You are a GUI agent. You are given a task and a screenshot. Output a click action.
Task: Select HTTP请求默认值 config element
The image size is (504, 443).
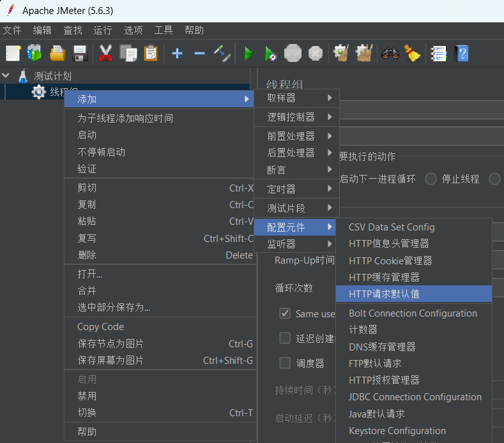tap(414, 294)
